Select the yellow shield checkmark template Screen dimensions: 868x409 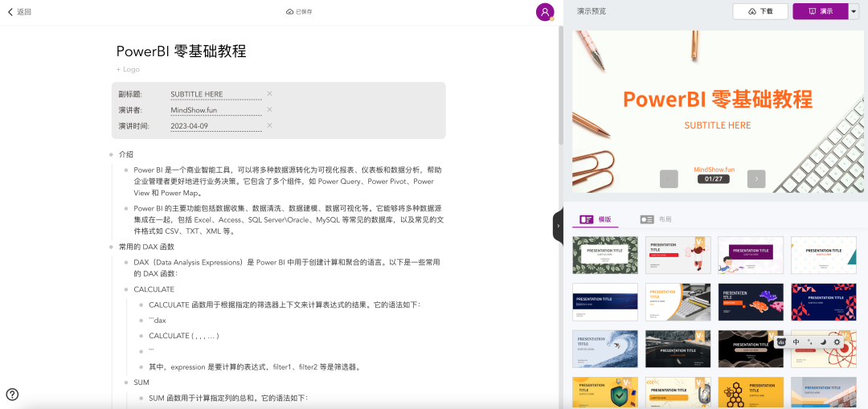(x=604, y=393)
